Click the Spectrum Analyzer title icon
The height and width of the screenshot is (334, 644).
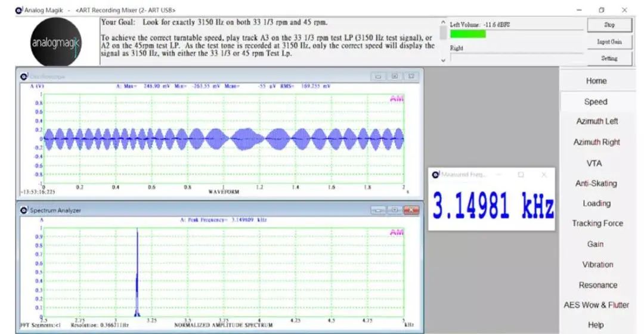[x=24, y=210]
